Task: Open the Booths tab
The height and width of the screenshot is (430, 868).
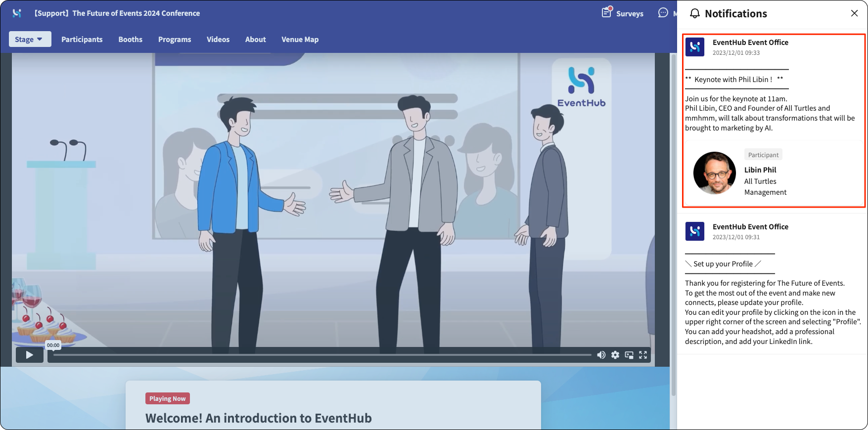Action: [x=131, y=40]
